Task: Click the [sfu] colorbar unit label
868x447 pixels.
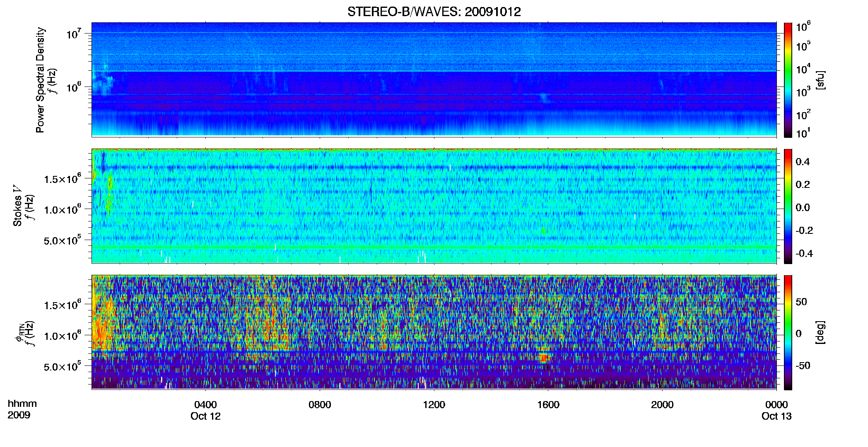Action: pyautogui.click(x=820, y=80)
